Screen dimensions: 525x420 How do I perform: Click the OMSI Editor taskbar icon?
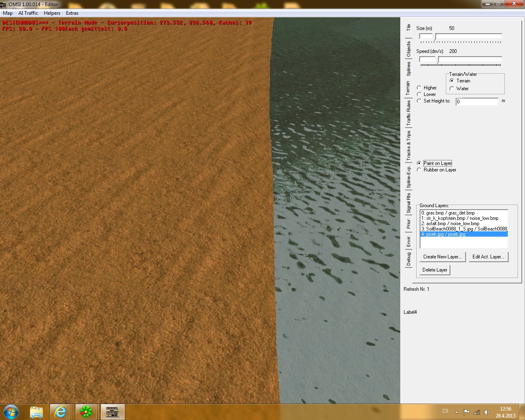(112, 411)
